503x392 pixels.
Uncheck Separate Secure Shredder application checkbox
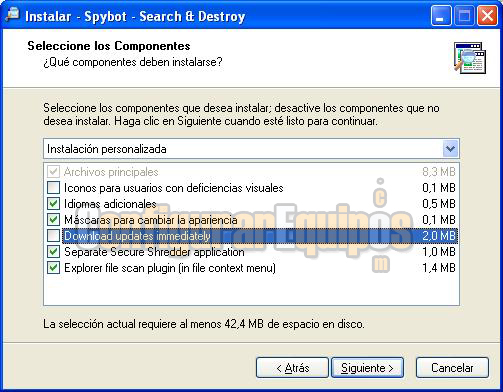pos(53,252)
